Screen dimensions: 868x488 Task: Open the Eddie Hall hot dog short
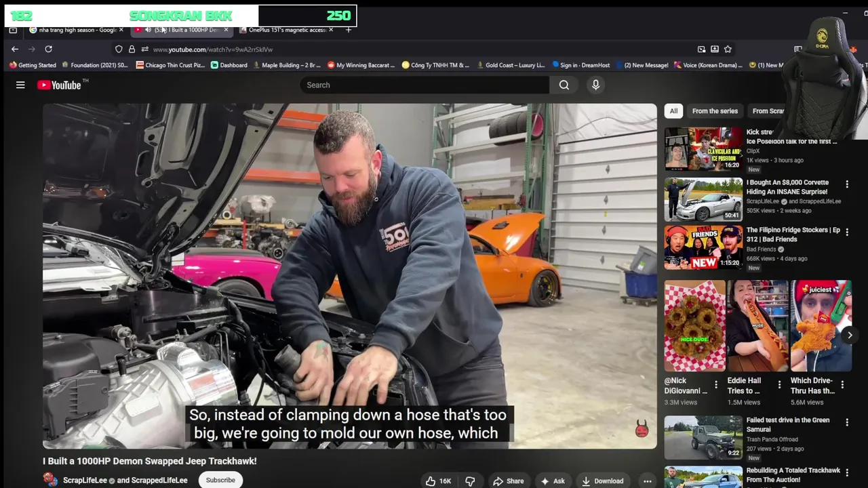coord(757,326)
